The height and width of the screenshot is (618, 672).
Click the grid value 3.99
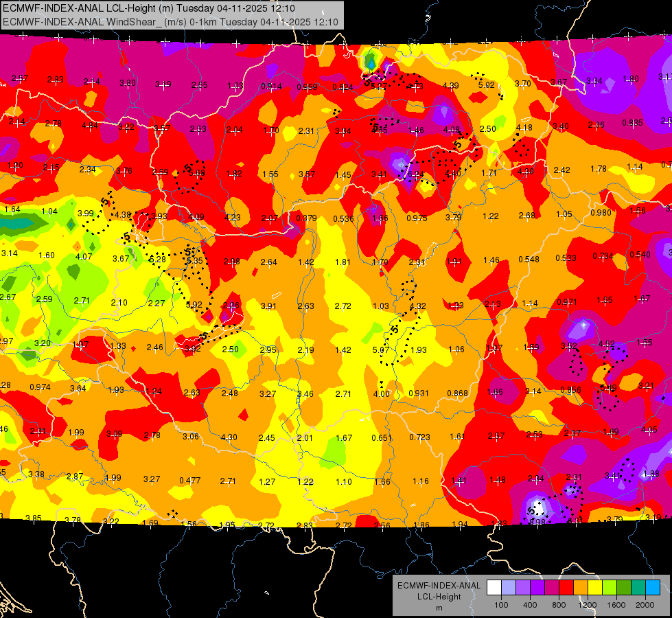tap(85, 213)
